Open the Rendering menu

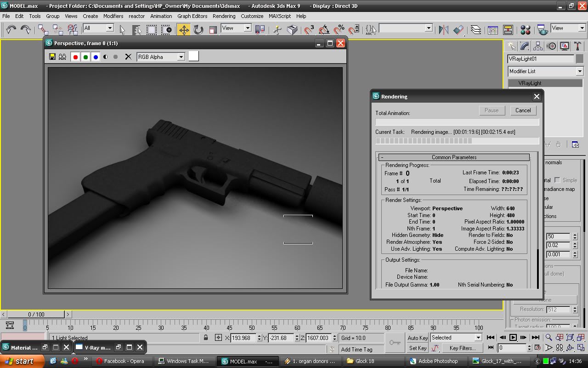224,16
